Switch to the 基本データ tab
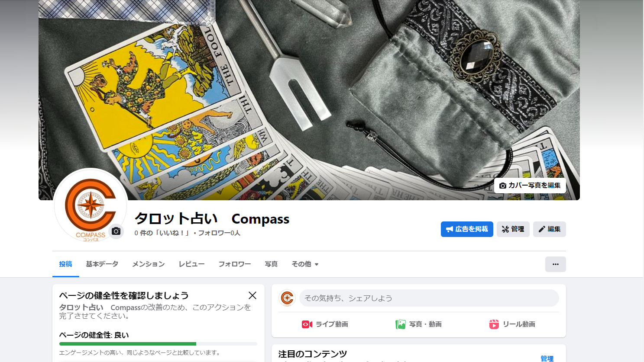The height and width of the screenshot is (362, 644). (102, 264)
